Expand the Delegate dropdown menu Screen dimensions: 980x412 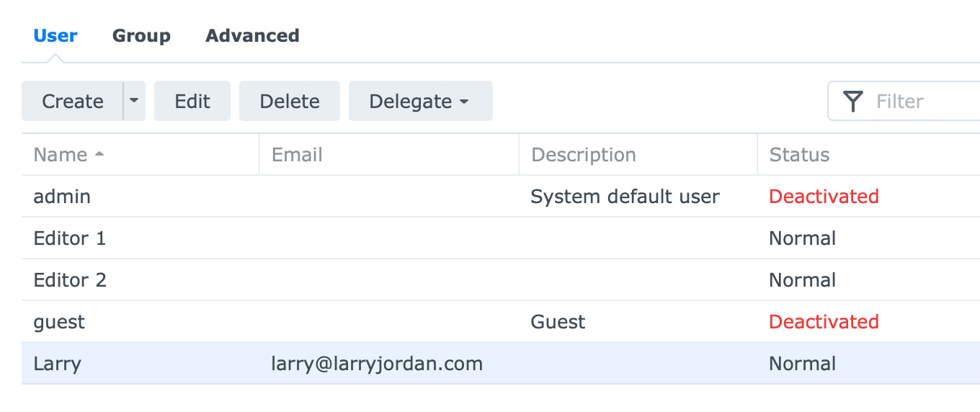pyautogui.click(x=420, y=102)
